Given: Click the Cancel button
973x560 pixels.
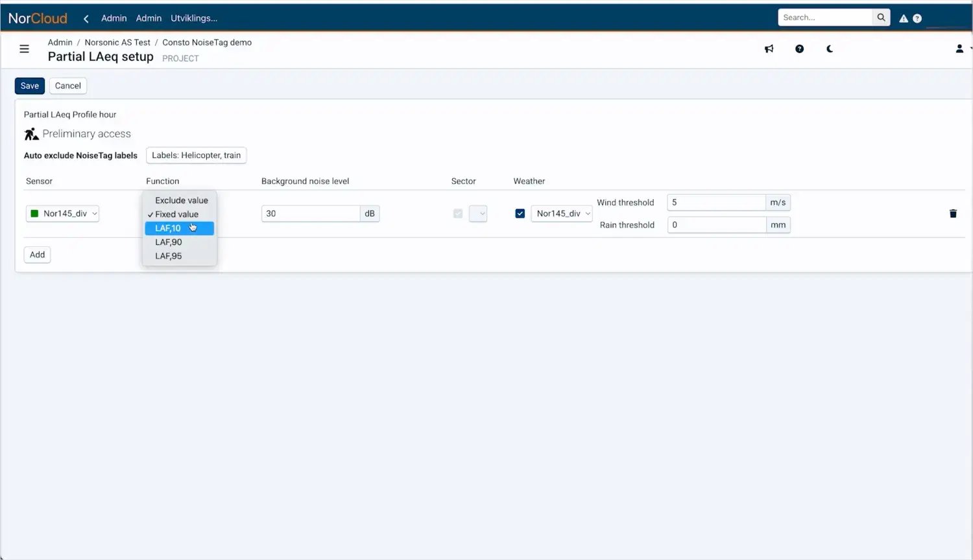Looking at the screenshot, I should click(68, 86).
